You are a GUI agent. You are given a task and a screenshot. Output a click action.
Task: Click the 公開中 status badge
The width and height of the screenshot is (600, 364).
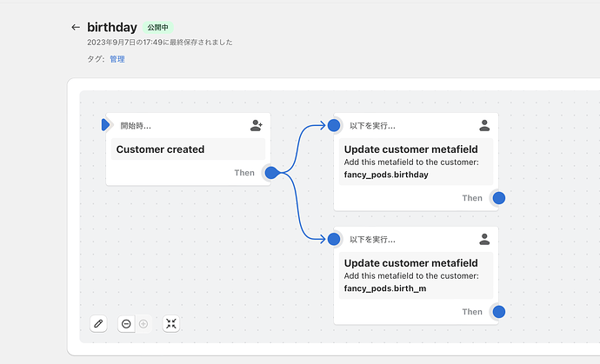158,28
